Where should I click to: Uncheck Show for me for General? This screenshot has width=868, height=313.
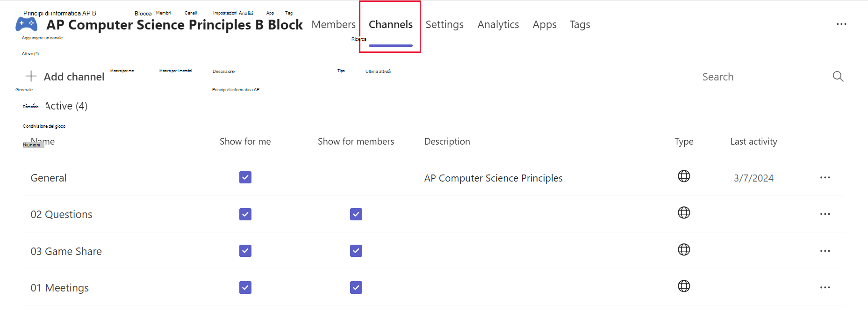pos(245,177)
